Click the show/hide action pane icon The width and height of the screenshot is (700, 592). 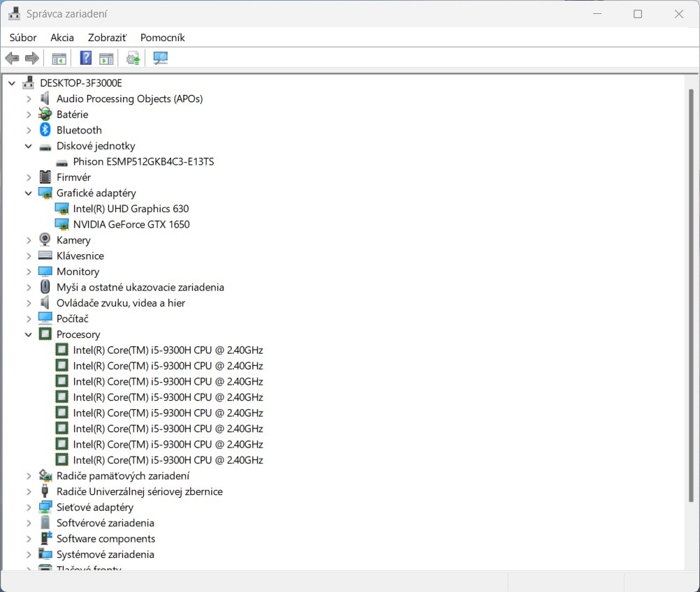tap(106, 58)
